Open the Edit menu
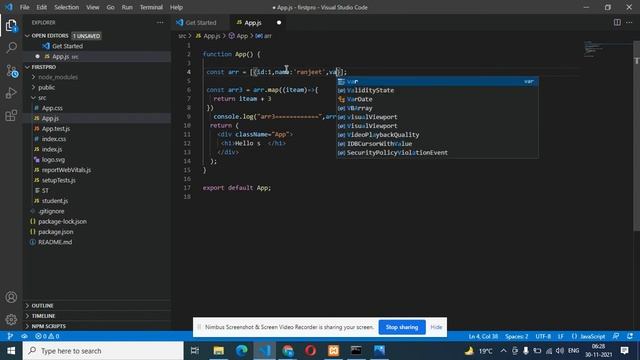This screenshot has width=640, height=360. pyautogui.click(x=41, y=7)
